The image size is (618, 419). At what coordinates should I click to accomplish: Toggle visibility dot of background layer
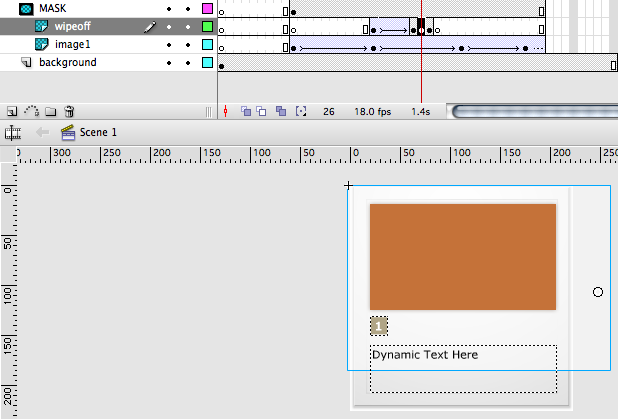pos(169,63)
